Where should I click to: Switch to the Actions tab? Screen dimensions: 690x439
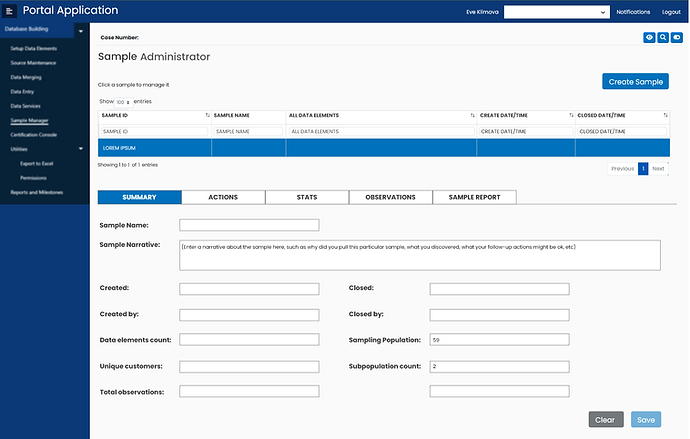pos(223,197)
